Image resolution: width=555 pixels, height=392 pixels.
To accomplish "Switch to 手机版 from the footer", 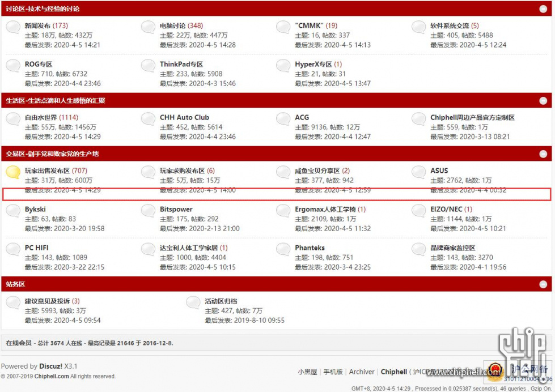I will coord(333,372).
